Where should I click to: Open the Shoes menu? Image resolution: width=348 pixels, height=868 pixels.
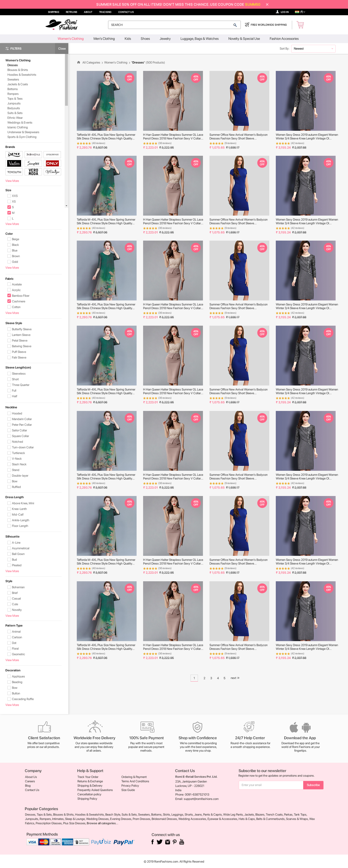[145, 39]
